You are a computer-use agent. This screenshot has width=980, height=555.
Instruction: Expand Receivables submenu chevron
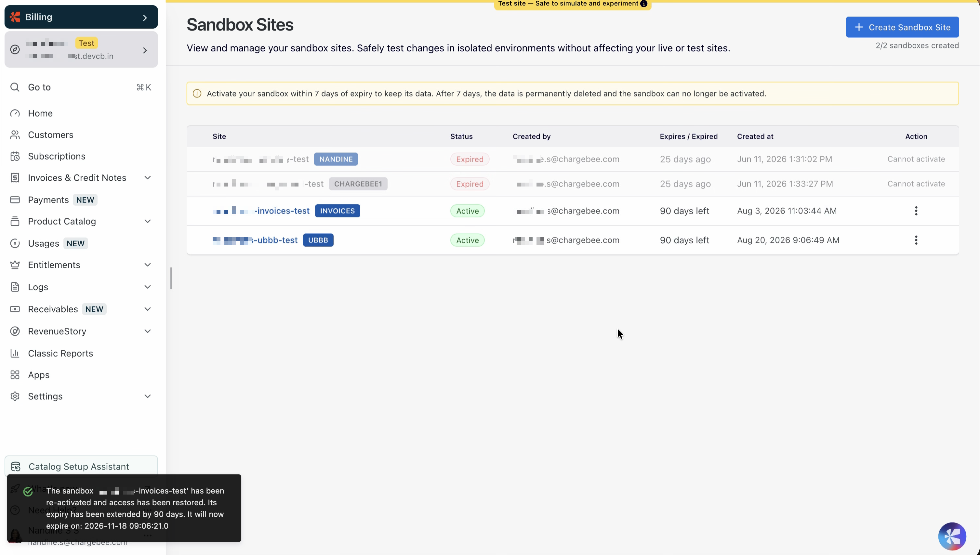(148, 309)
